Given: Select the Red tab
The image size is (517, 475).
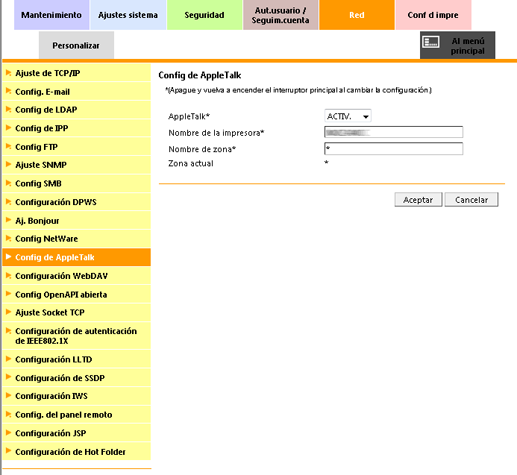Looking at the screenshot, I should pos(357,15).
